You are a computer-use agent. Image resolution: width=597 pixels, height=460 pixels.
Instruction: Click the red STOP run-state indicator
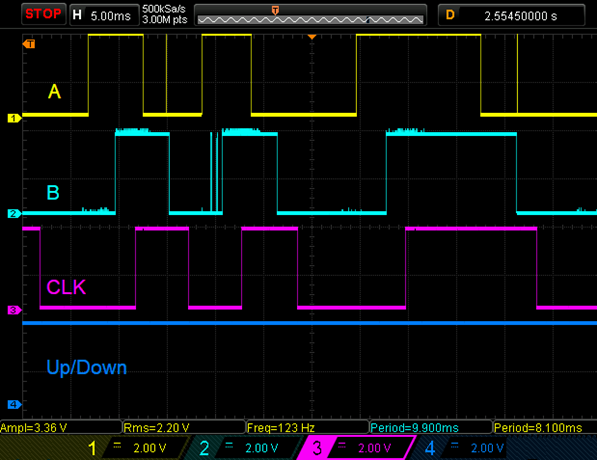tap(43, 14)
